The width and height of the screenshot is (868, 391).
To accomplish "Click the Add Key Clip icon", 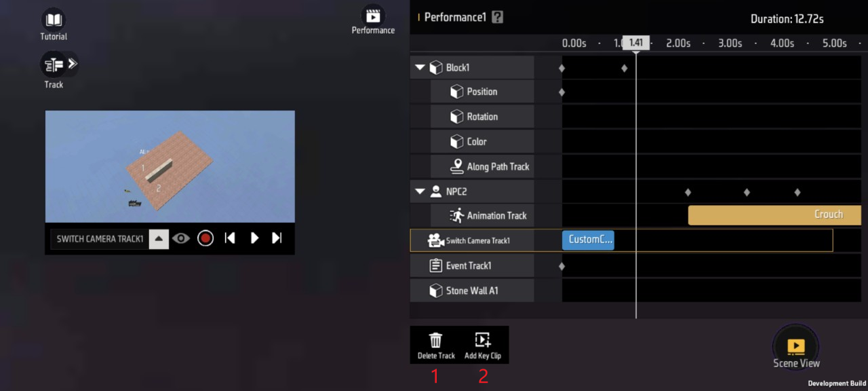I will pos(482,341).
